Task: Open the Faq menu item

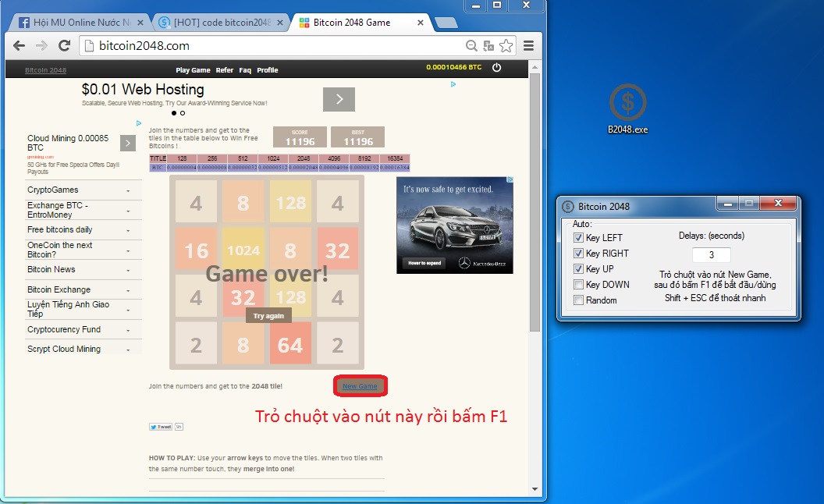Action: 245,70
